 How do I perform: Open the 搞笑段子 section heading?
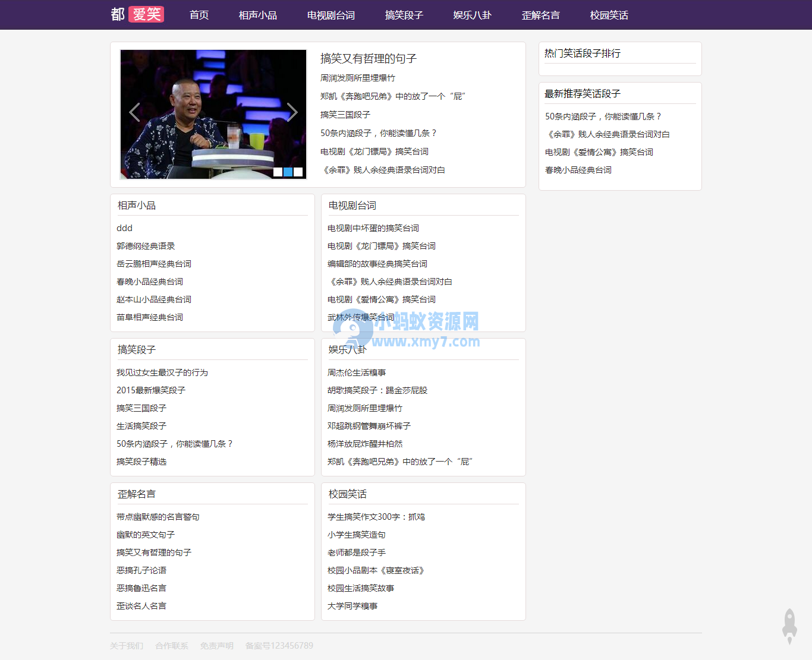137,350
